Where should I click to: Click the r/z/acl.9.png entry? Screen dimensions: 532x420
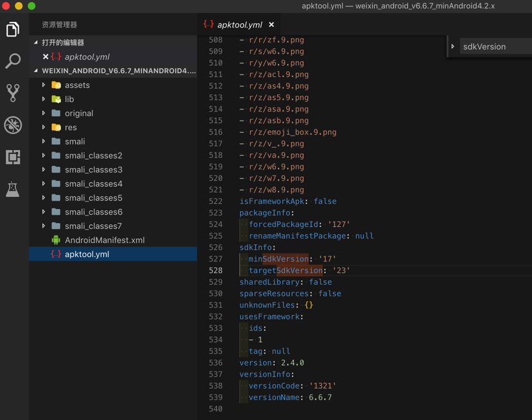pyautogui.click(x=279, y=74)
